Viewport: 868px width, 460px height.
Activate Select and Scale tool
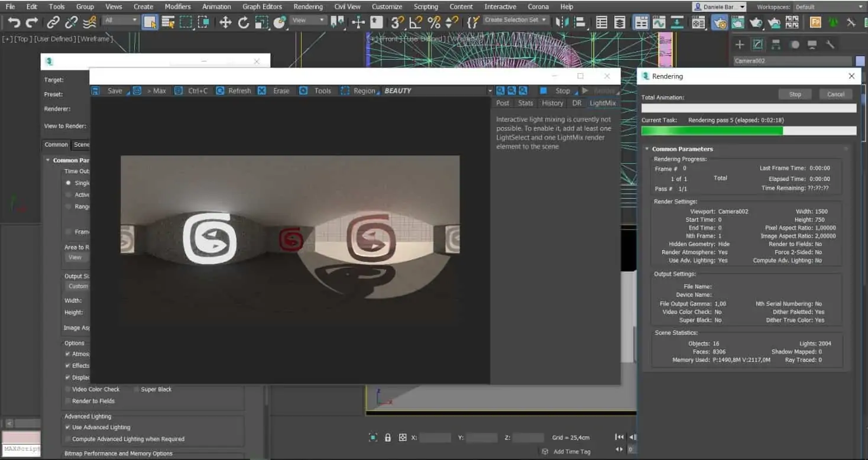pyautogui.click(x=261, y=22)
